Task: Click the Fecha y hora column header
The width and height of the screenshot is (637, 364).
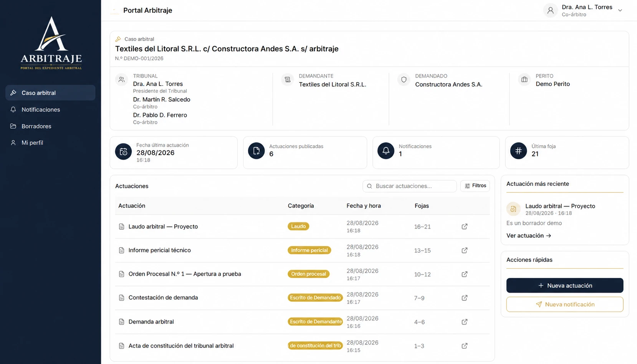Action: pos(364,206)
